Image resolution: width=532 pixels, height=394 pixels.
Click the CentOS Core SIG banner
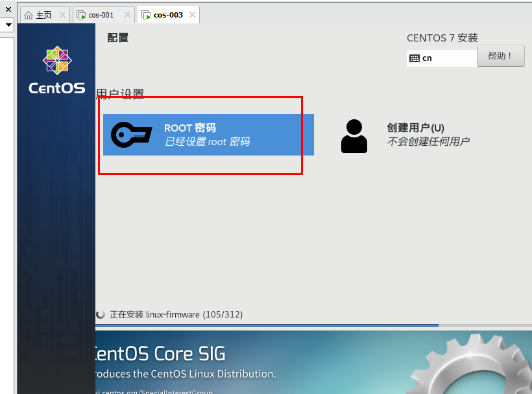(x=313, y=362)
